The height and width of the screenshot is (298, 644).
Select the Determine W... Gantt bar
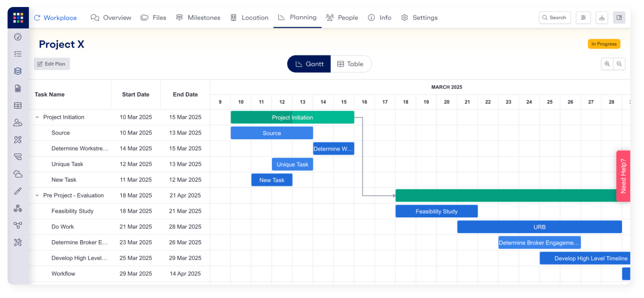click(333, 149)
